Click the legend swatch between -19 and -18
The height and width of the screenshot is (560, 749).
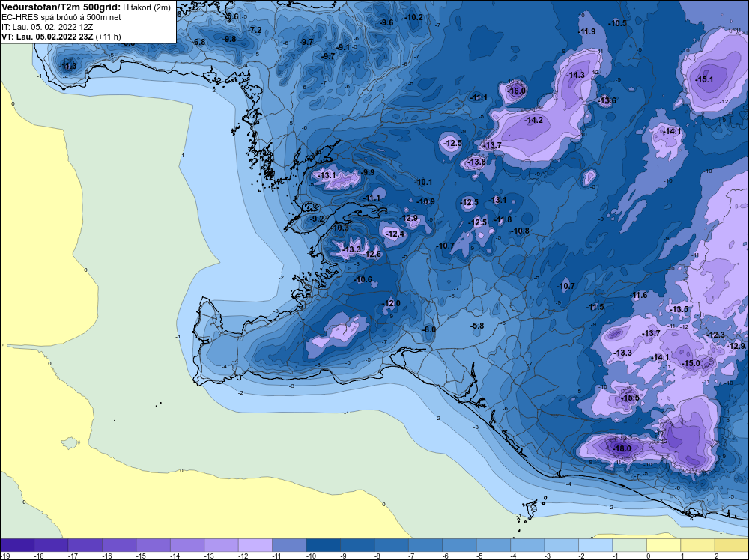point(17,545)
